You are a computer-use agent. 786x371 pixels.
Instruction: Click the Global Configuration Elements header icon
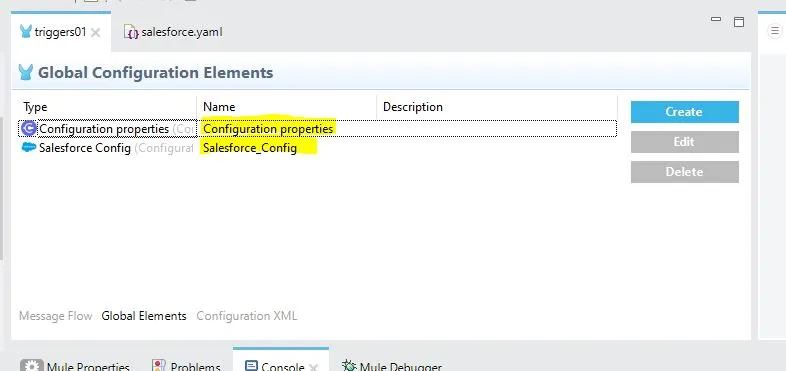pyautogui.click(x=26, y=73)
